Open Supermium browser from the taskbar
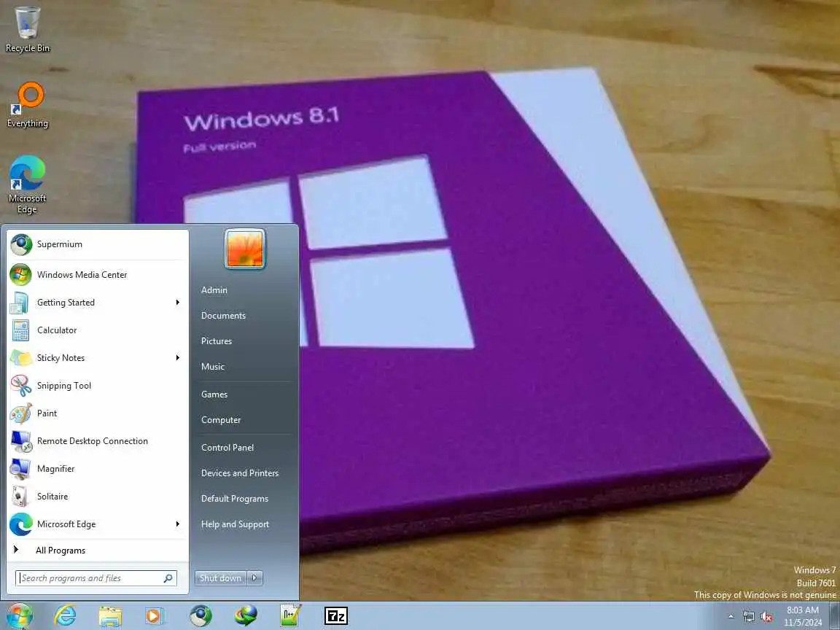 (x=201, y=616)
